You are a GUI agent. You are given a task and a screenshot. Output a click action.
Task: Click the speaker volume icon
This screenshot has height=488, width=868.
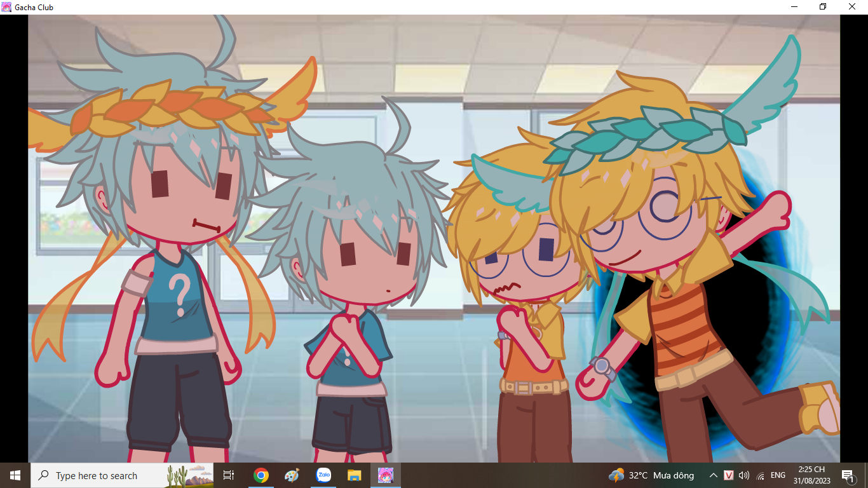pyautogui.click(x=744, y=475)
